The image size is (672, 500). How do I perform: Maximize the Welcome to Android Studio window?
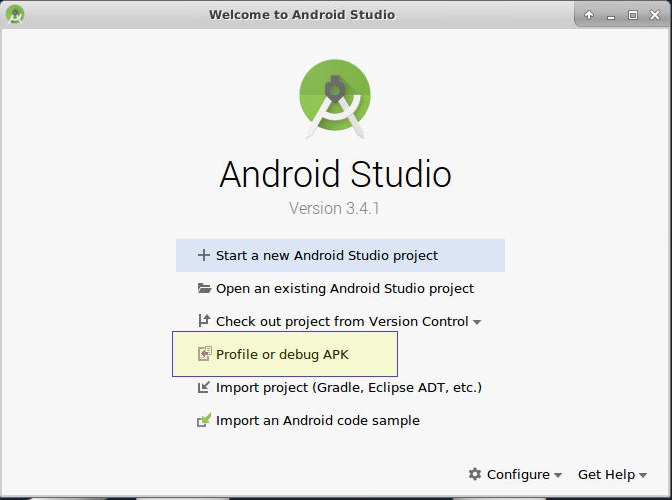[x=632, y=15]
